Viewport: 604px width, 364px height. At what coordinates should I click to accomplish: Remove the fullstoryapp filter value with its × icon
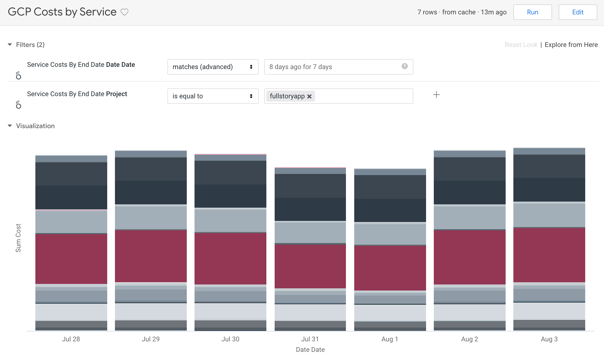(x=309, y=96)
